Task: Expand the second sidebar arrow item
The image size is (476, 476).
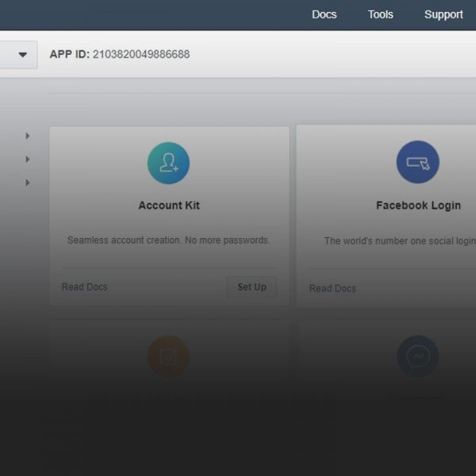Action: point(27,159)
